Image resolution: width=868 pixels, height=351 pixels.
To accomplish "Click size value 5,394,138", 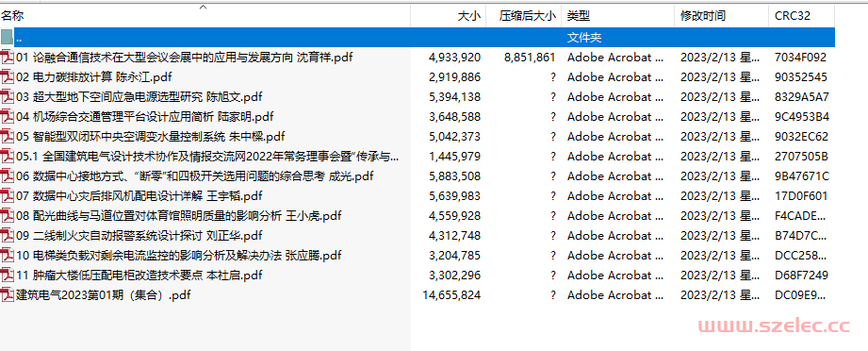I will [x=454, y=97].
